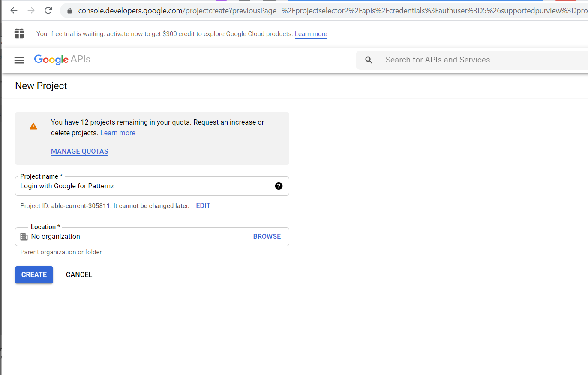Image resolution: width=588 pixels, height=375 pixels.
Task: Click the browser back arrow
Action: coord(14,10)
